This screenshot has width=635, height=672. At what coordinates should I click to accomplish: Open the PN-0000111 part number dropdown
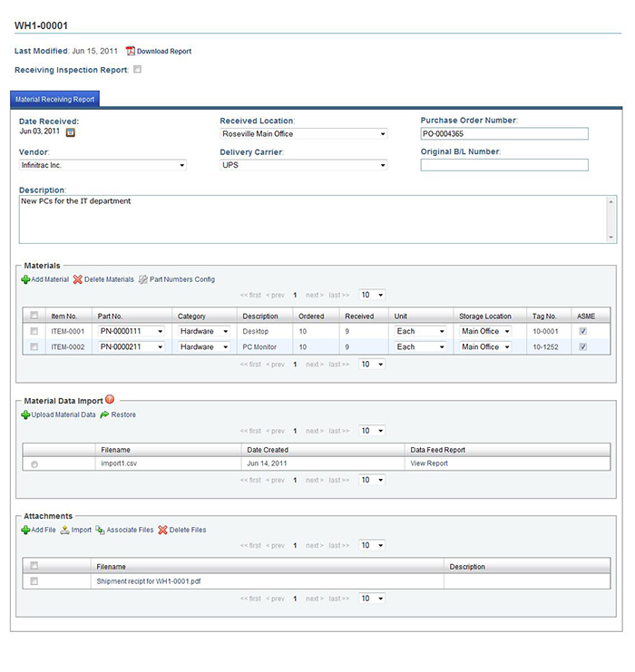coord(132,331)
